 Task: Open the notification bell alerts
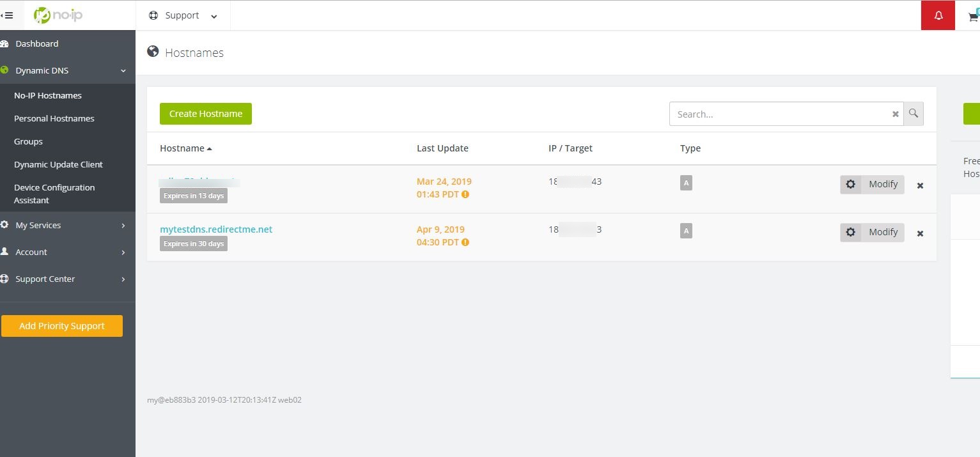(x=937, y=14)
